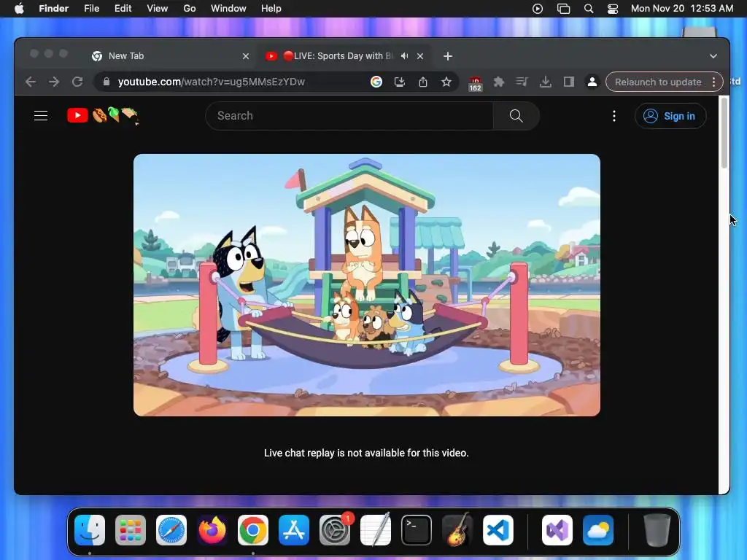The image size is (747, 560).
Task: Open the File menu
Action: coord(91,9)
